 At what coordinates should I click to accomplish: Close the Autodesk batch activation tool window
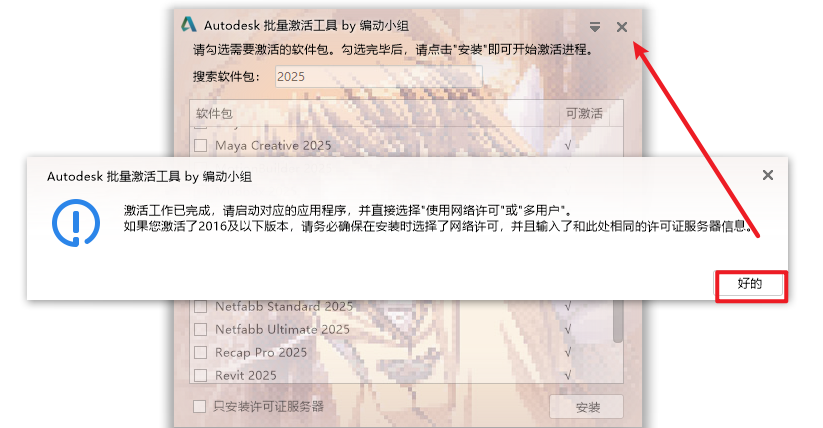[x=621, y=27]
